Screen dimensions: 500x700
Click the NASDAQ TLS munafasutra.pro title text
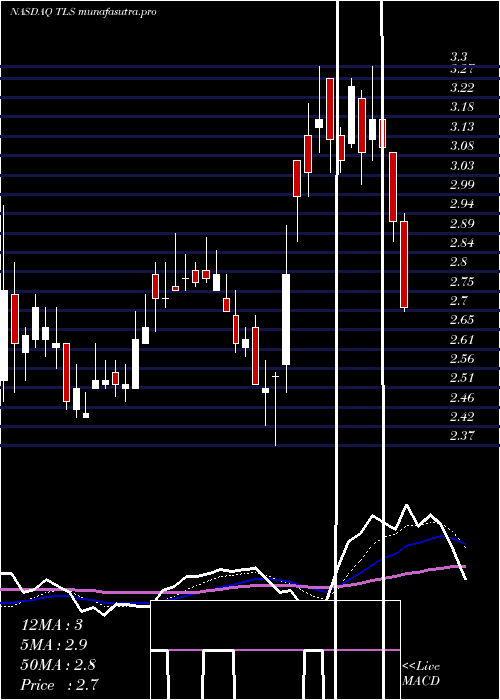point(83,12)
